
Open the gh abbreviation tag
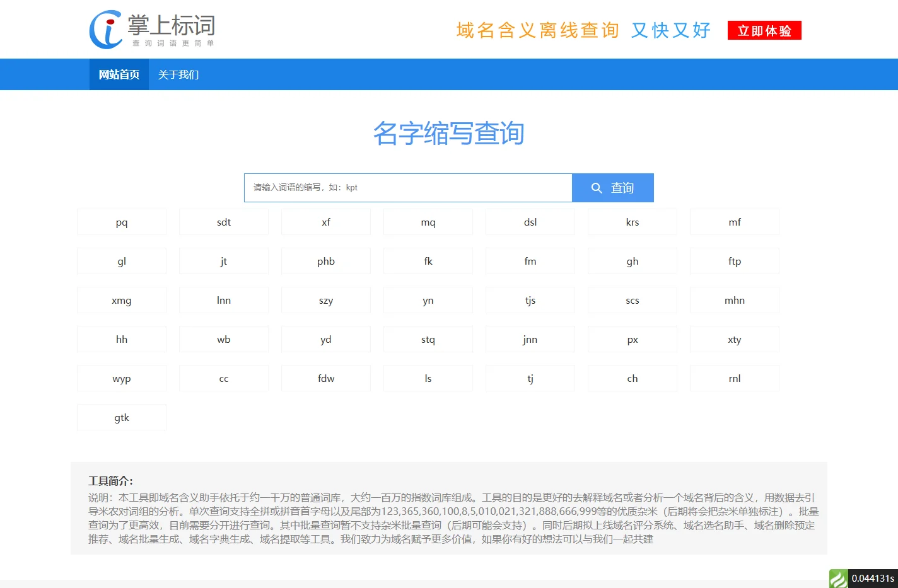coord(633,261)
